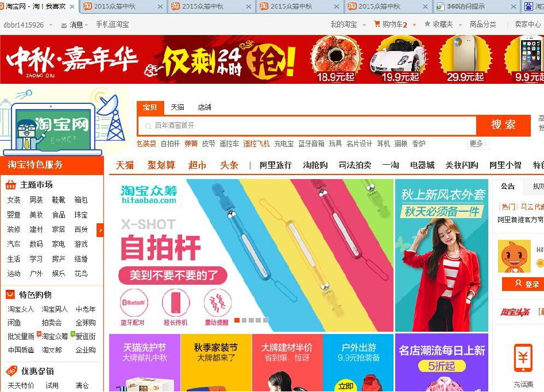Close the first 淘宝网 browser tab
The image size is (544, 392).
tap(72, 6)
